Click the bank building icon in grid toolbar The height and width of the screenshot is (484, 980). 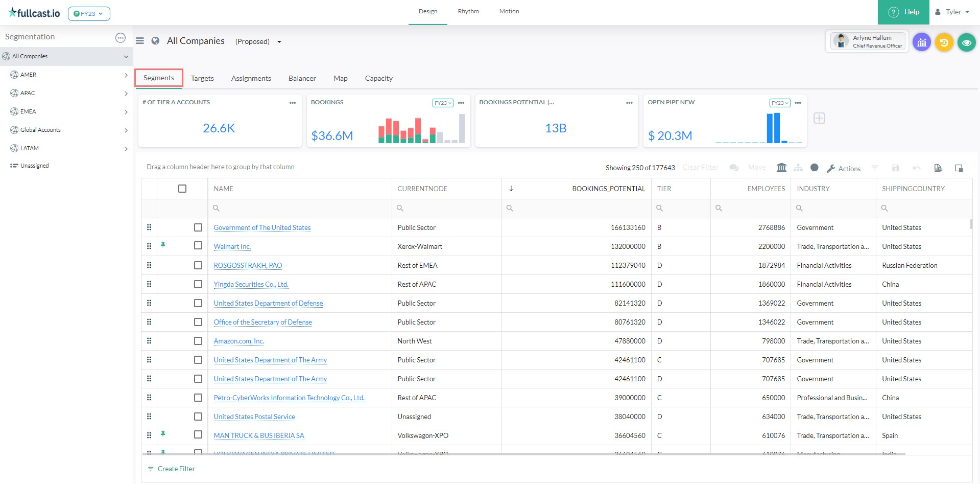point(781,168)
